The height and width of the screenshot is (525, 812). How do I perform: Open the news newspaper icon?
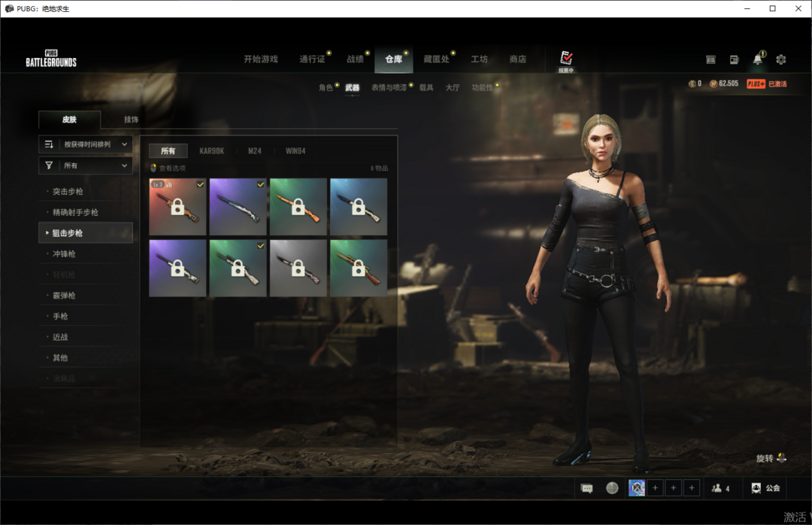pos(735,59)
